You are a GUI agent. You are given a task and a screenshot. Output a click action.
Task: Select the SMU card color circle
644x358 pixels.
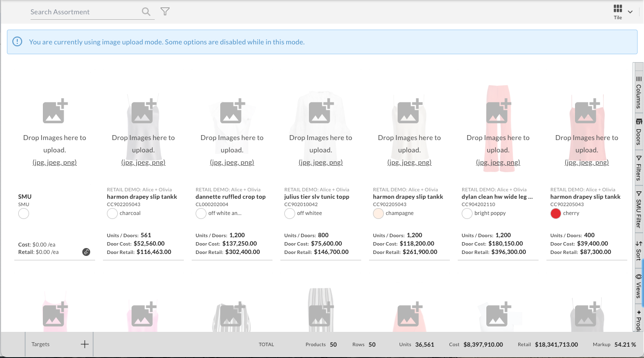[x=24, y=214]
